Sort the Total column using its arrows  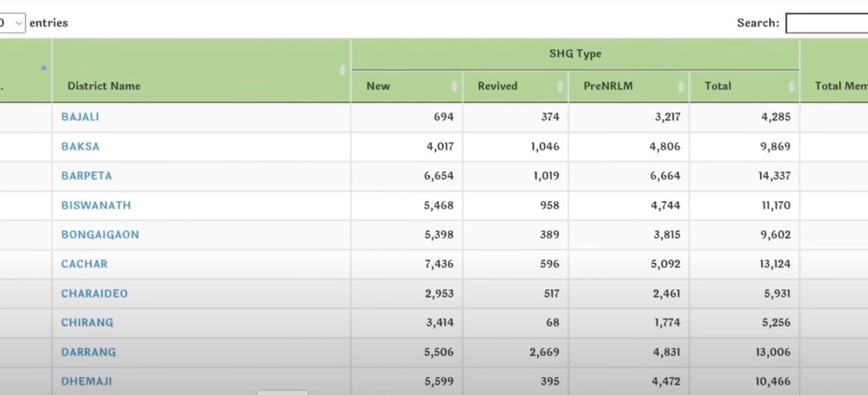(x=791, y=86)
